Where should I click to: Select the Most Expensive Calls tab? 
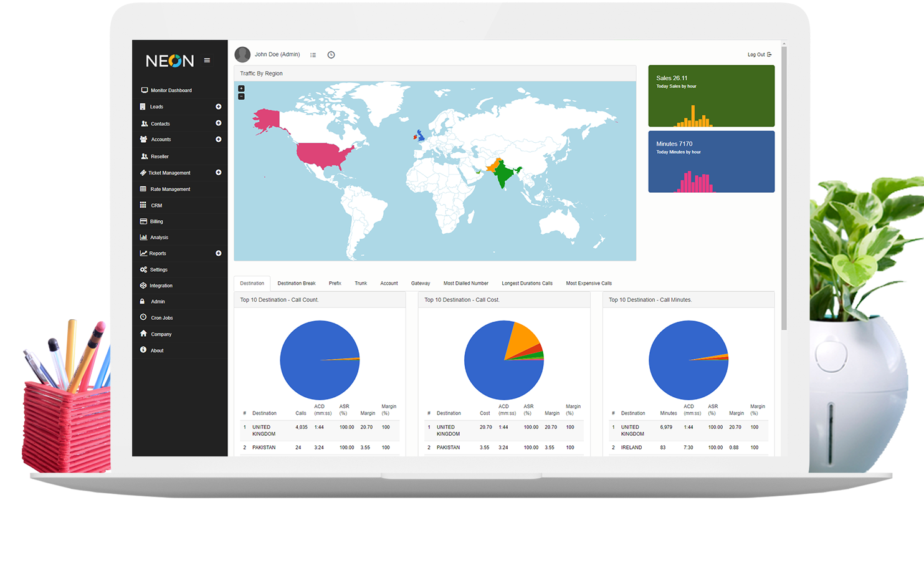[x=589, y=283]
